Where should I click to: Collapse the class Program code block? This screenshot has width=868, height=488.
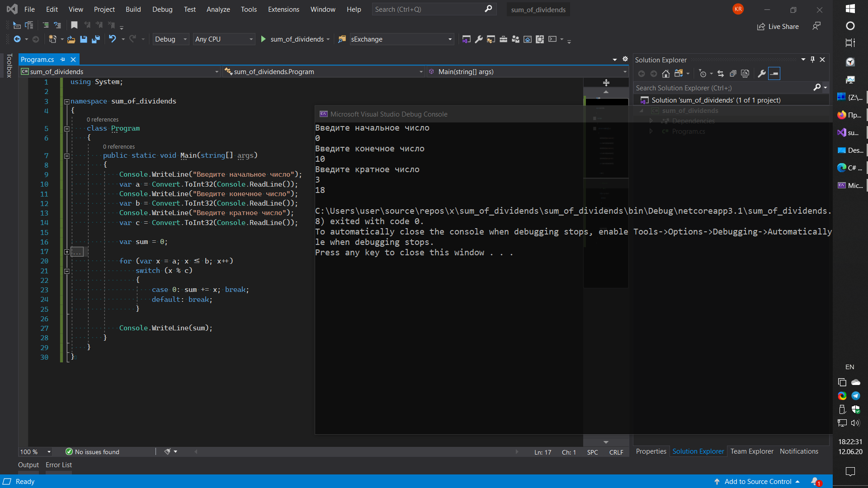click(x=66, y=129)
